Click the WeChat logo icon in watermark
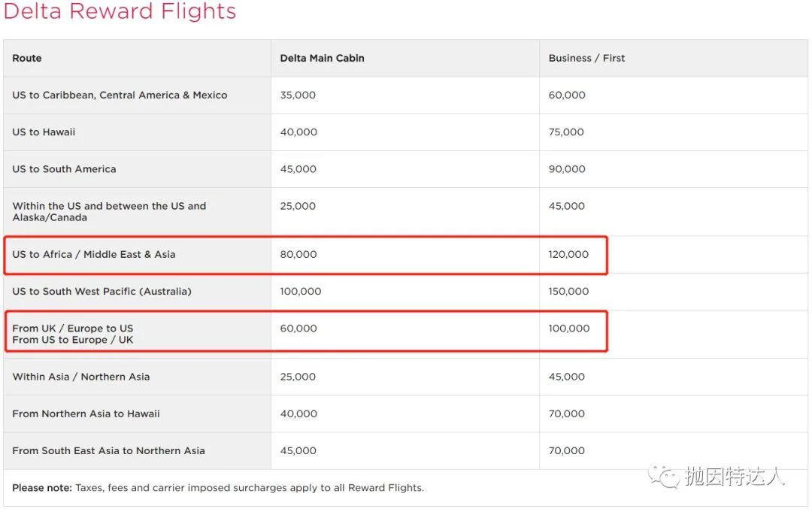 coord(664,476)
